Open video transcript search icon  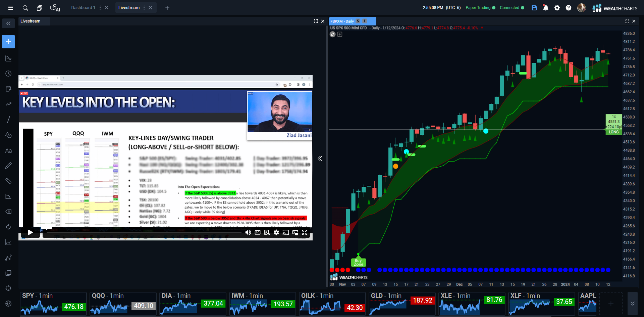[x=267, y=232]
